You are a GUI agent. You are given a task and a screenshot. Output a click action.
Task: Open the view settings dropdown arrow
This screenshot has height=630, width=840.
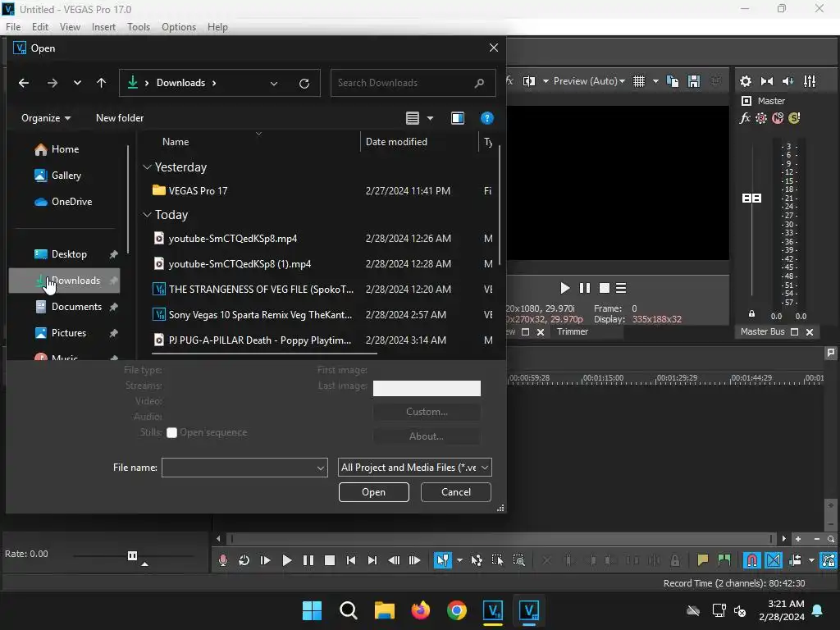point(430,118)
